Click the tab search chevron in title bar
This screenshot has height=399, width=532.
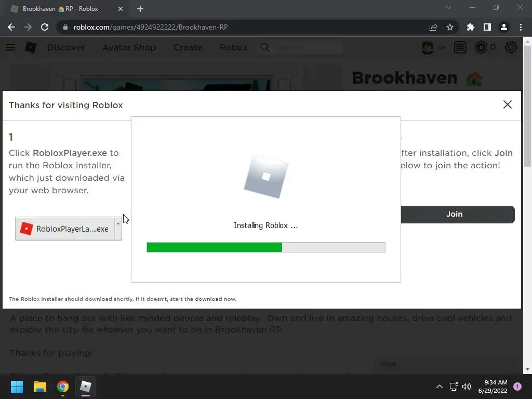pos(448,7)
